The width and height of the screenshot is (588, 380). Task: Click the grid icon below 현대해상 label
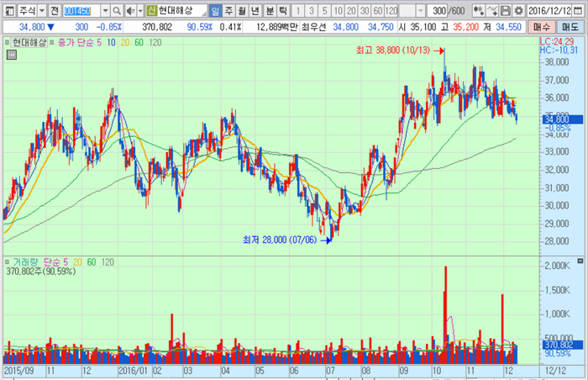click(13, 54)
